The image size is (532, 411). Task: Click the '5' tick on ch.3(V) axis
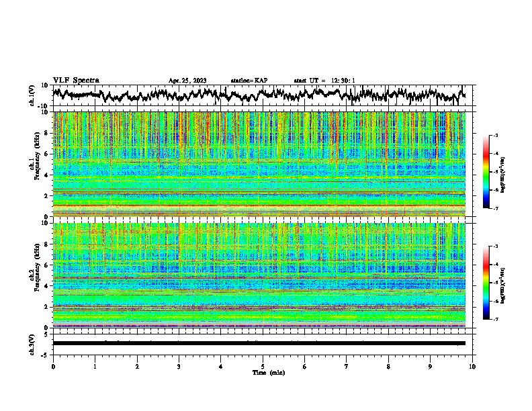(46, 334)
